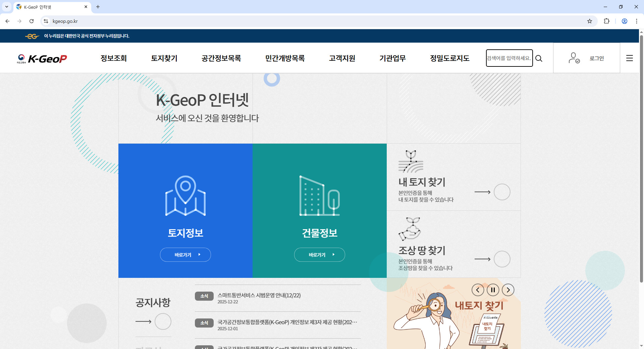Pause the banner carousel
Viewport: 644px width, 349px height.
click(493, 290)
